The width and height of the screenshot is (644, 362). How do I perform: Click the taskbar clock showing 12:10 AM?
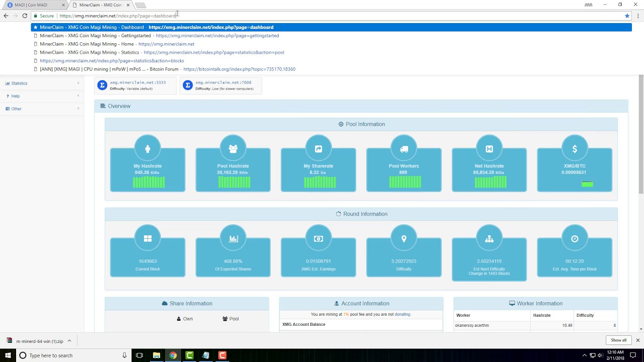click(615, 355)
